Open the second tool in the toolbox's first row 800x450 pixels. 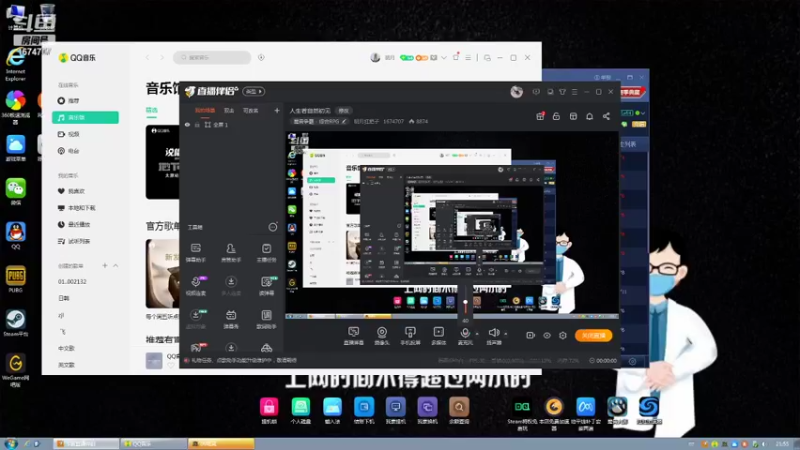pyautogui.click(x=231, y=253)
